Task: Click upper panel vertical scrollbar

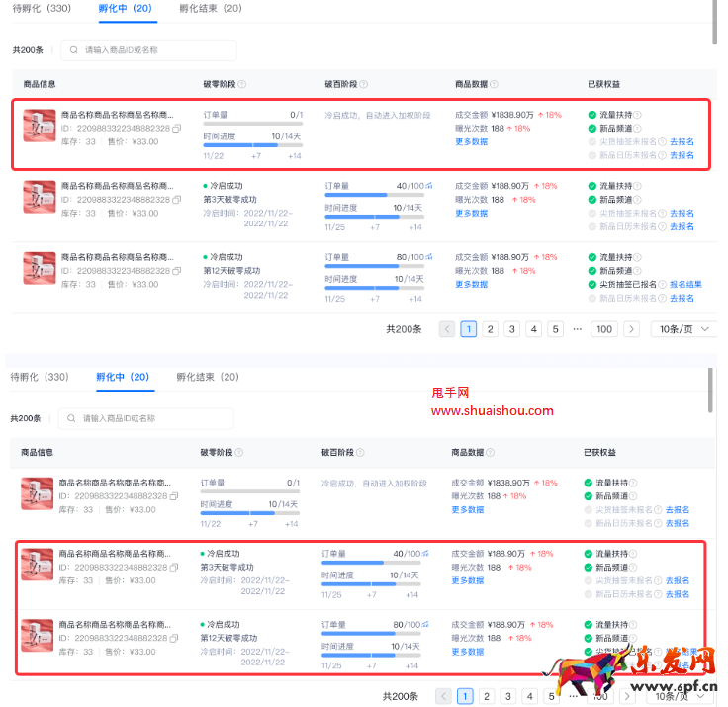Action: [x=714, y=23]
